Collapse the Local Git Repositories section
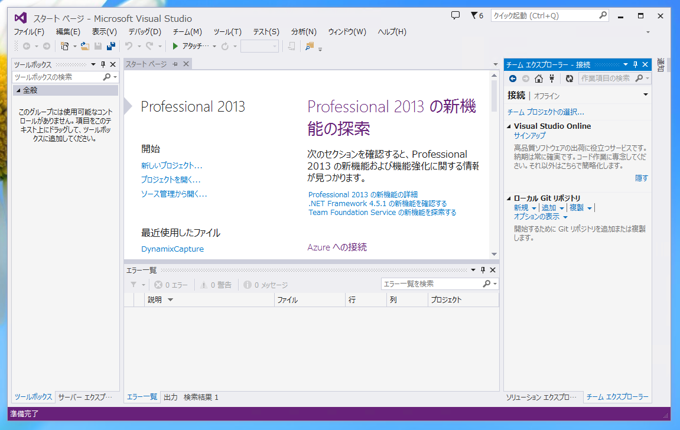The image size is (680, 430). click(x=509, y=199)
